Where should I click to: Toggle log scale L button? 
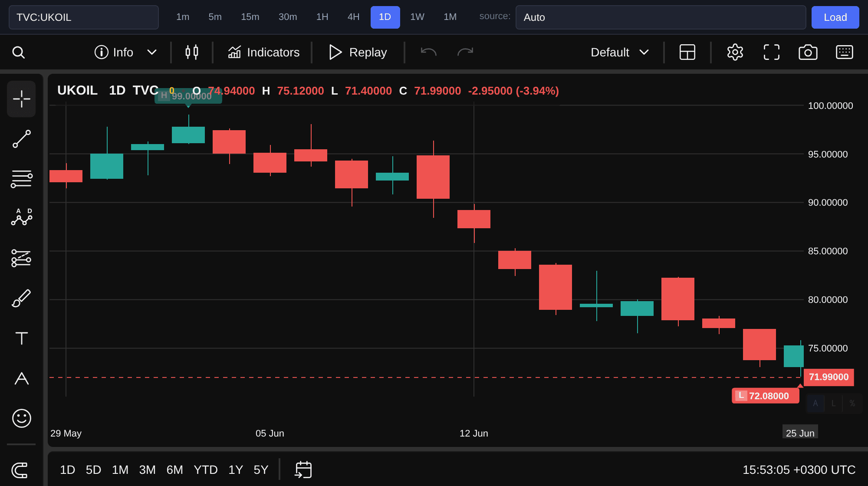[833, 404]
